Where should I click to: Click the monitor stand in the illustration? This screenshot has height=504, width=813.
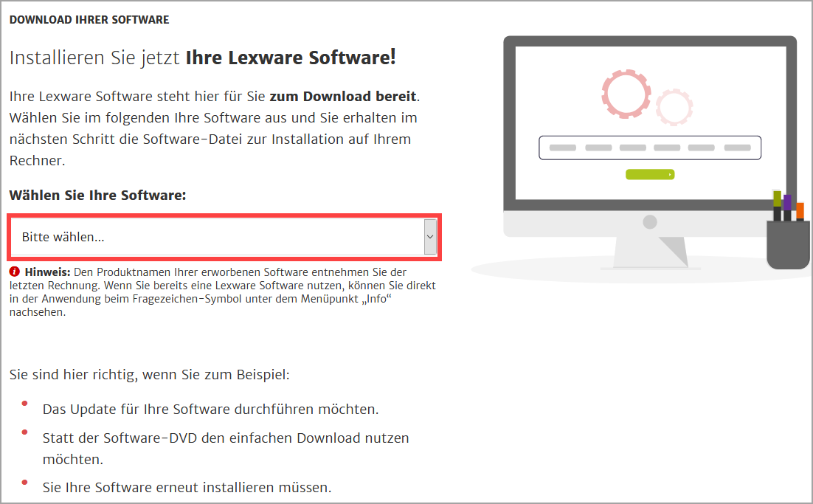click(650, 252)
